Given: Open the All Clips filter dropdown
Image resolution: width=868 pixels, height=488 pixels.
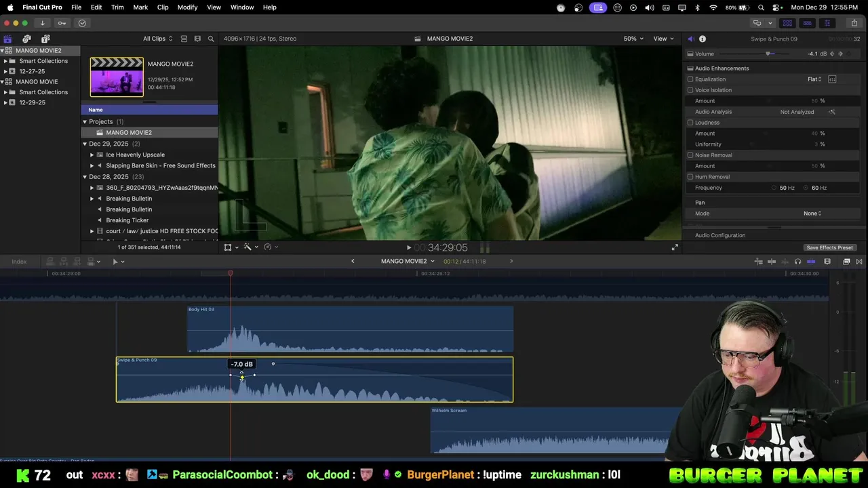Looking at the screenshot, I should click(157, 39).
